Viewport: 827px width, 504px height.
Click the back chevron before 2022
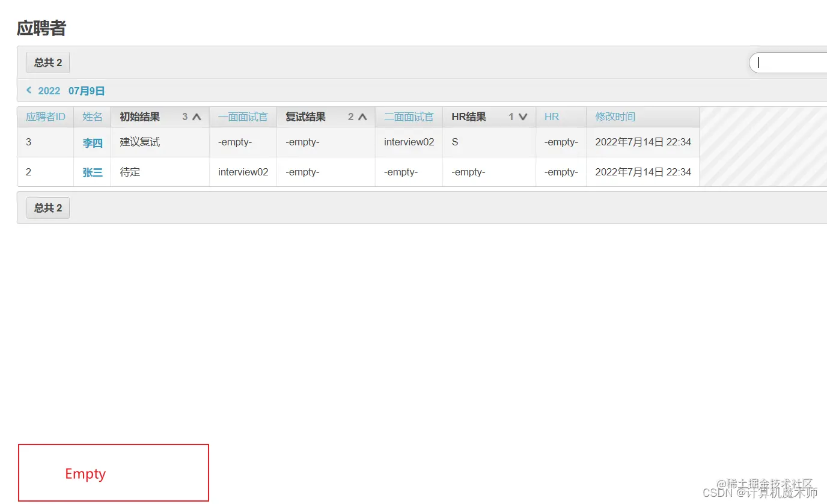pos(29,90)
